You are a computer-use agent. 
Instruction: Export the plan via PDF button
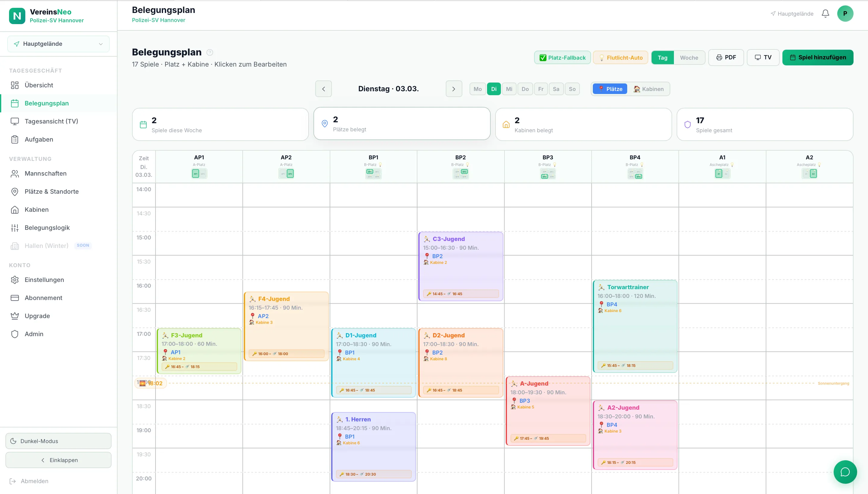coord(726,57)
